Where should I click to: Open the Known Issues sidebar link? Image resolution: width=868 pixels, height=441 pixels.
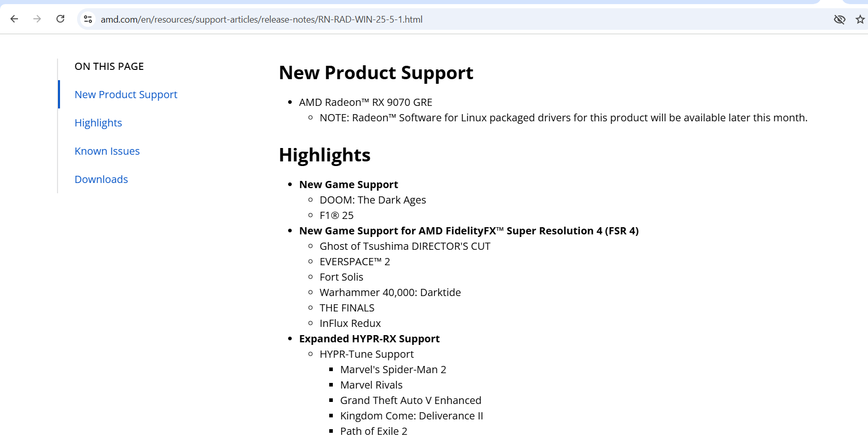[107, 151]
